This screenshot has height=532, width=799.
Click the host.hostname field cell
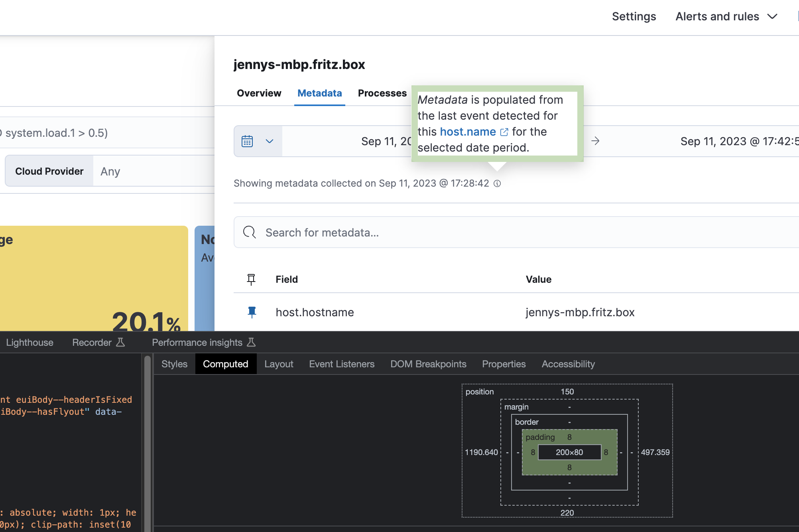315,312
